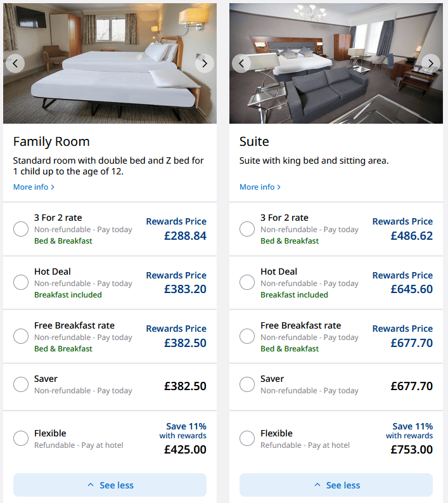448x503 pixels.
Task: Pick the Family Room Saver rate
Action: point(21,384)
